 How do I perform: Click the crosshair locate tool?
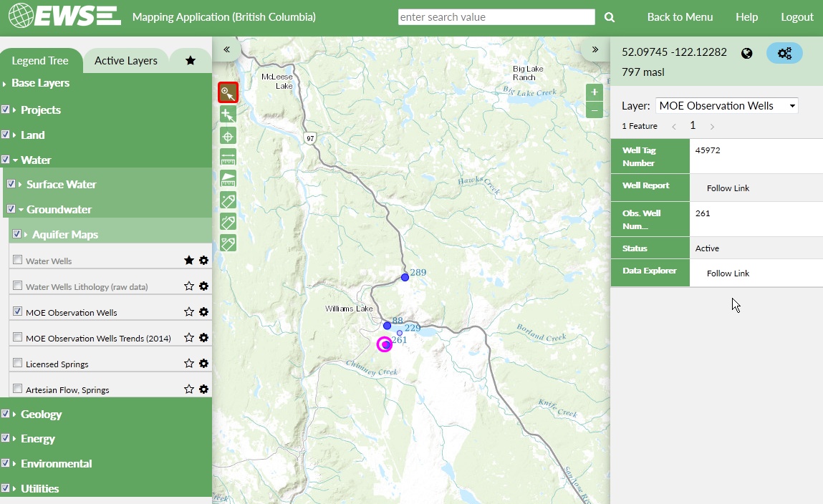228,136
